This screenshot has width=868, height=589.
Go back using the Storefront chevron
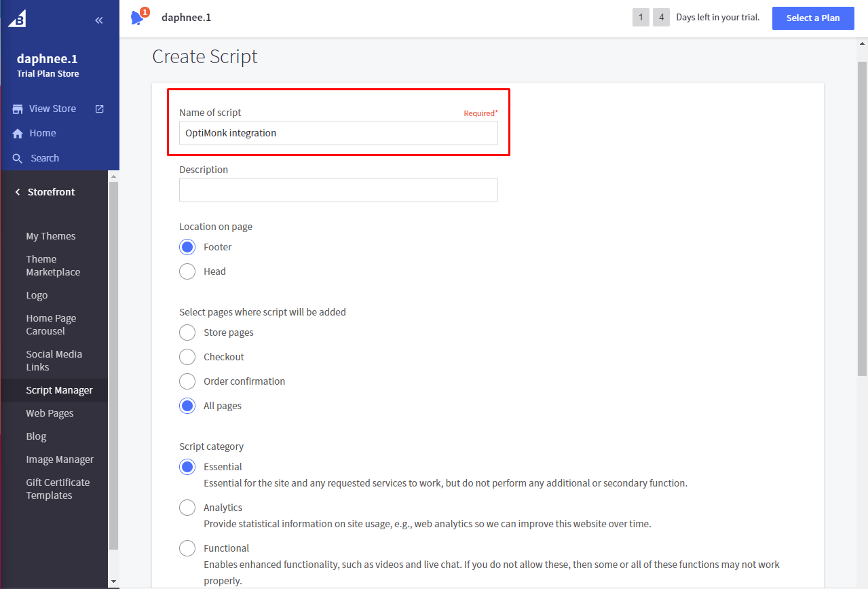[18, 192]
